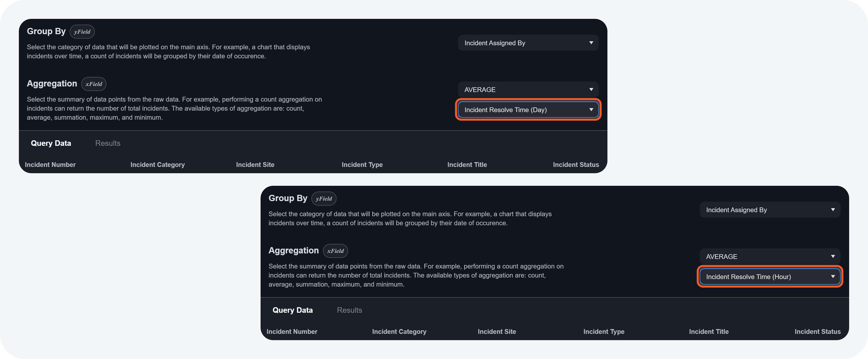The image size is (868, 359).
Task: Expand top panel Incident Assigned By dropdown
Action: pos(528,43)
